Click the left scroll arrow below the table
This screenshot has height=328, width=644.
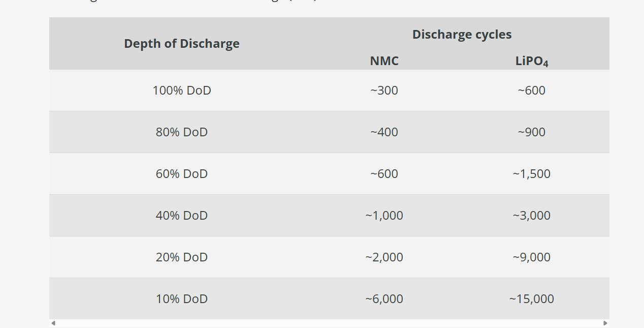point(53,323)
